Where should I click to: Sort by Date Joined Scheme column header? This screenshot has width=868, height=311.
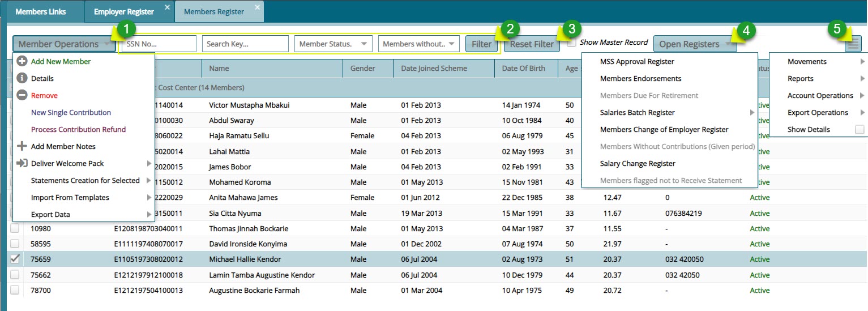pyautogui.click(x=444, y=69)
